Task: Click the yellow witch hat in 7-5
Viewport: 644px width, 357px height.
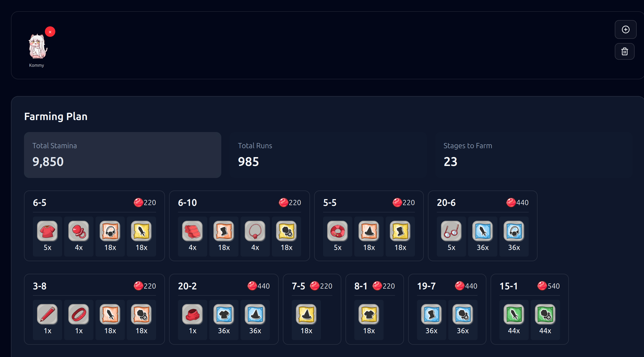Action: tap(306, 314)
